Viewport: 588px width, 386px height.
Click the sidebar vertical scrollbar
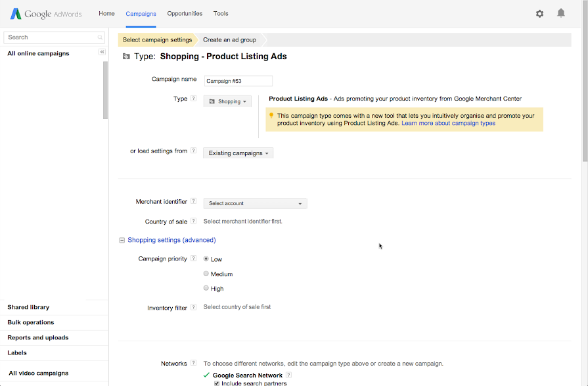click(x=105, y=90)
